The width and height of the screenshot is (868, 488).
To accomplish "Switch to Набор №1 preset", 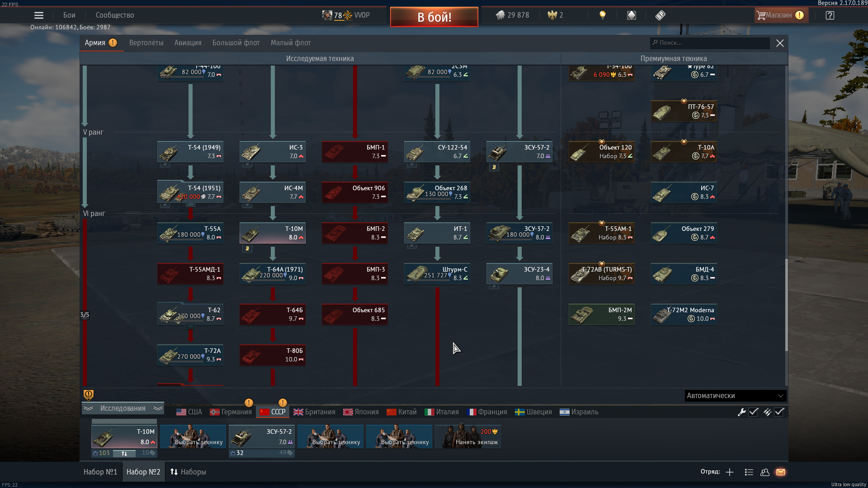I will pyautogui.click(x=100, y=472).
